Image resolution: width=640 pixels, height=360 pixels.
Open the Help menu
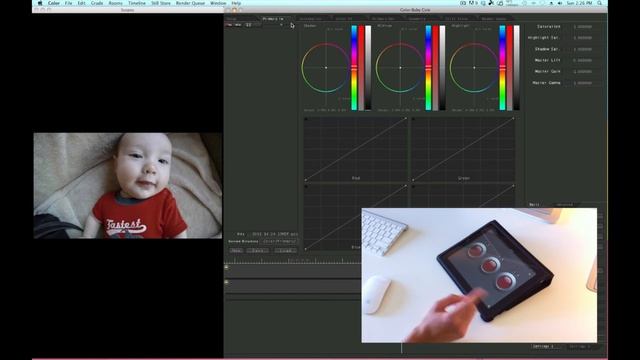pyautogui.click(x=236, y=3)
